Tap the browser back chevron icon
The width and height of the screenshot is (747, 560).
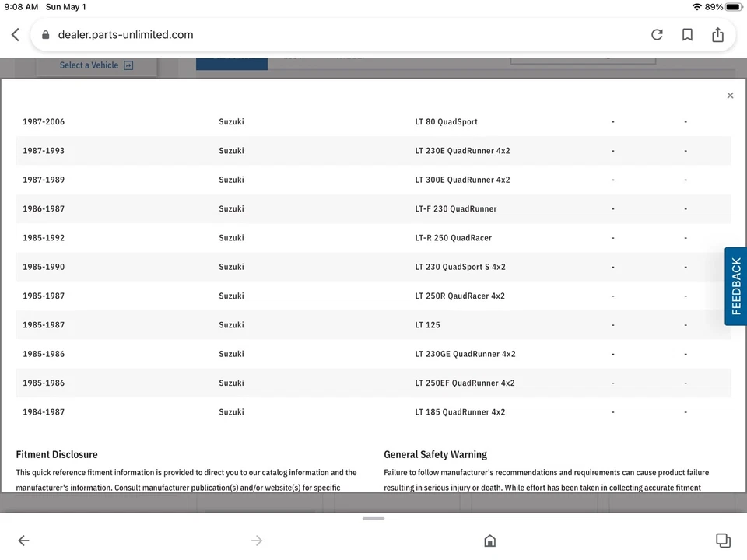click(16, 35)
